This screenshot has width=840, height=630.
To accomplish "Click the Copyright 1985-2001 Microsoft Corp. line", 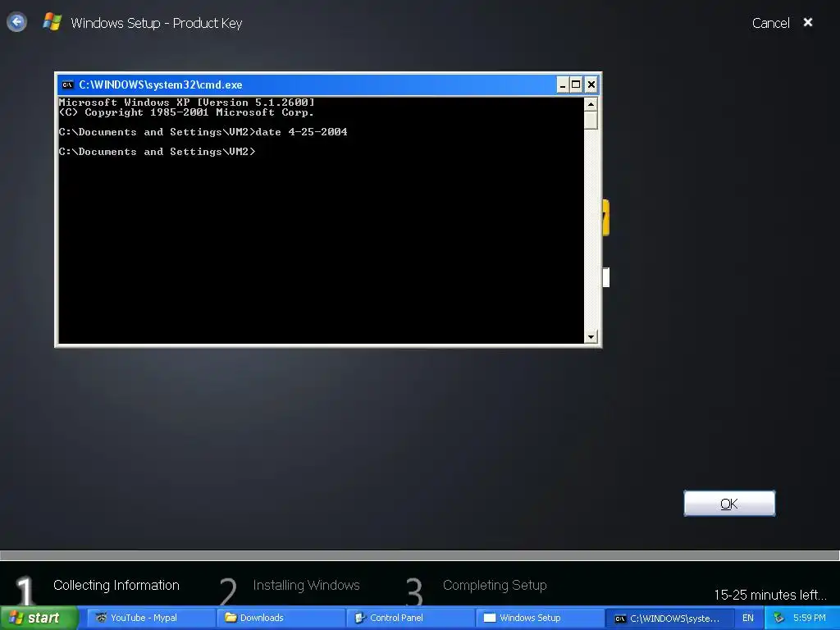I will (186, 112).
